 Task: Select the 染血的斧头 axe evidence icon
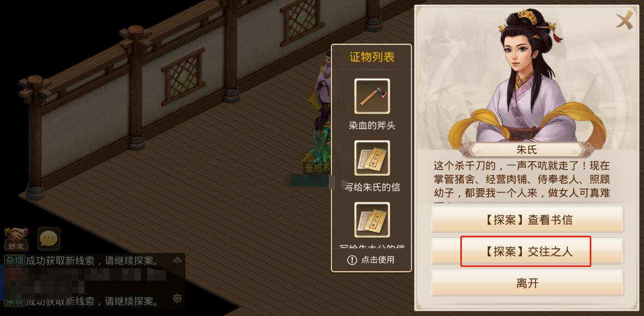372,96
